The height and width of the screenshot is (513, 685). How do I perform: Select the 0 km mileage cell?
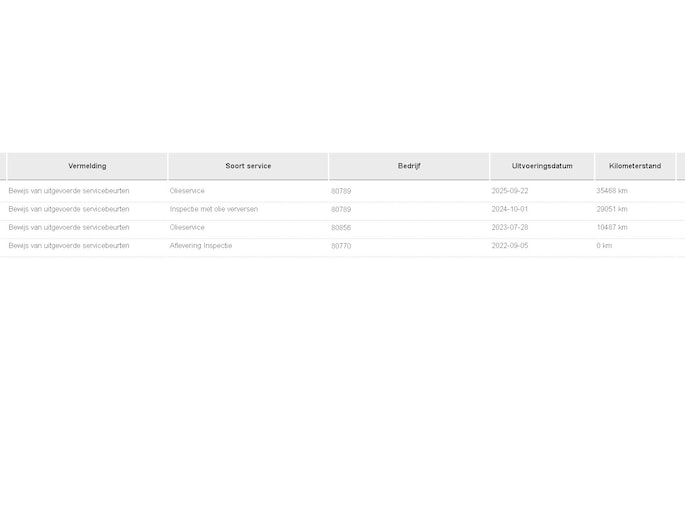(x=604, y=245)
